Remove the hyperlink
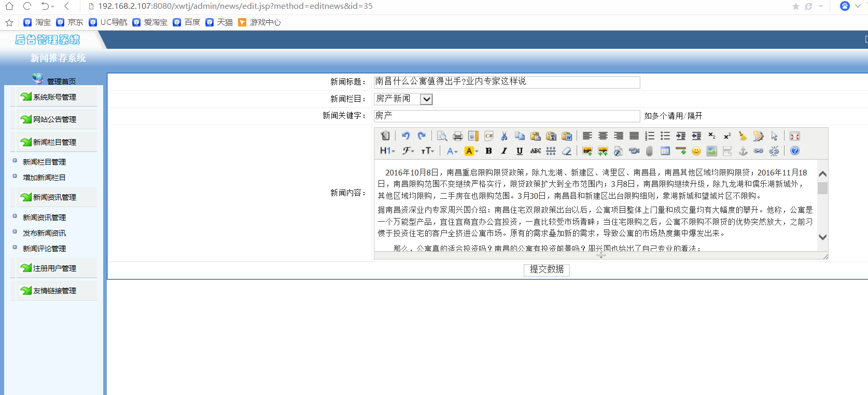Screen dimensions: 868x395 click(x=774, y=151)
